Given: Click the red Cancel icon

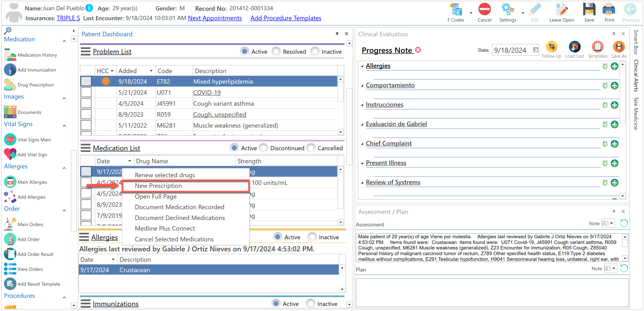Looking at the screenshot, I should [x=484, y=9].
